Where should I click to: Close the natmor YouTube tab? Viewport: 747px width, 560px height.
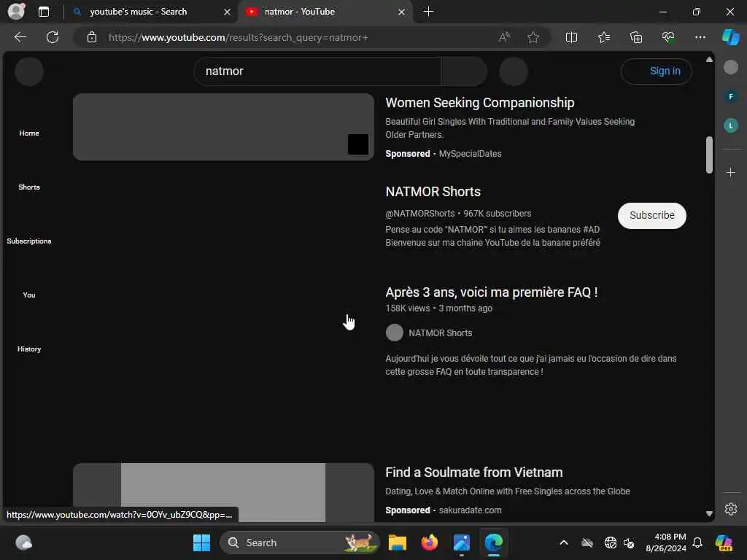[402, 12]
